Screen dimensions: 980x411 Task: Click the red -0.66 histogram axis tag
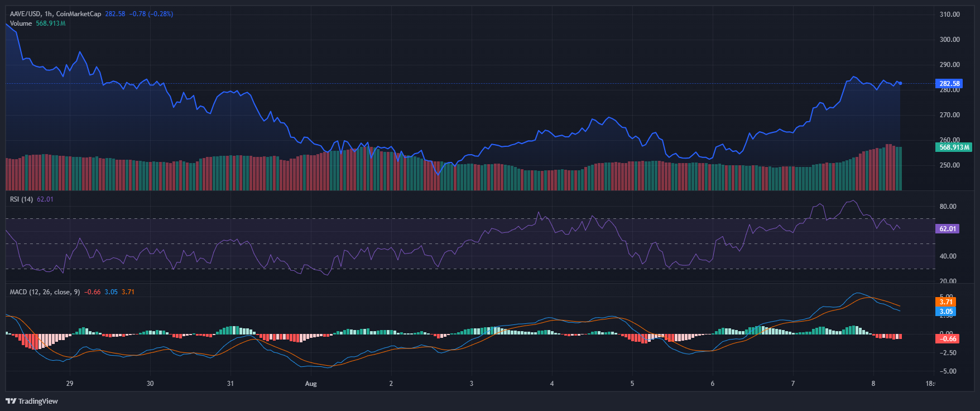coord(947,339)
